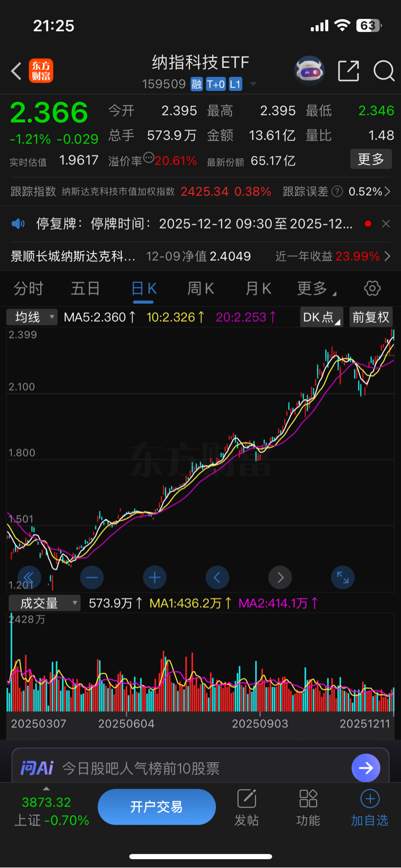Open the 成交量 sub-indicator dropdown

(x=44, y=603)
